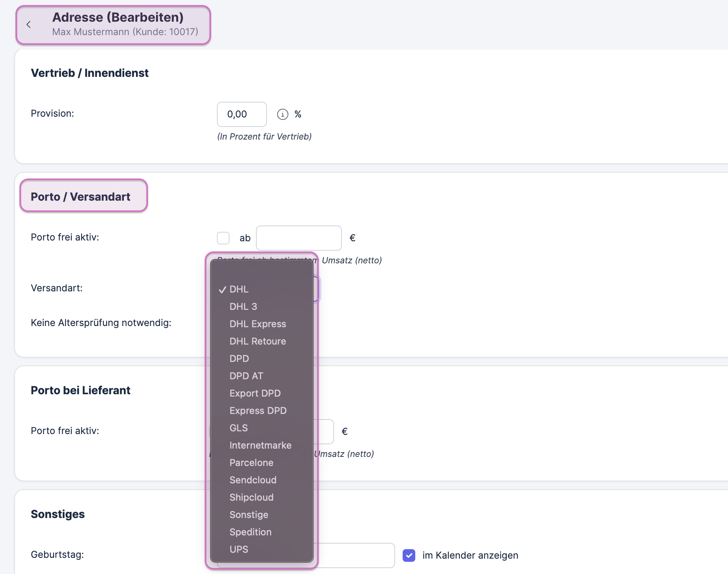
Task: Click the Porto frei amount field
Action: point(299,238)
